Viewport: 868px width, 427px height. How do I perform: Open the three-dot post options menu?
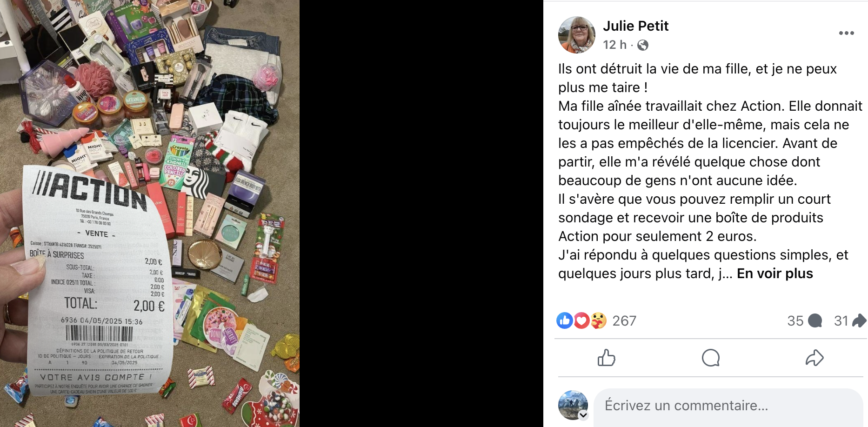846,33
